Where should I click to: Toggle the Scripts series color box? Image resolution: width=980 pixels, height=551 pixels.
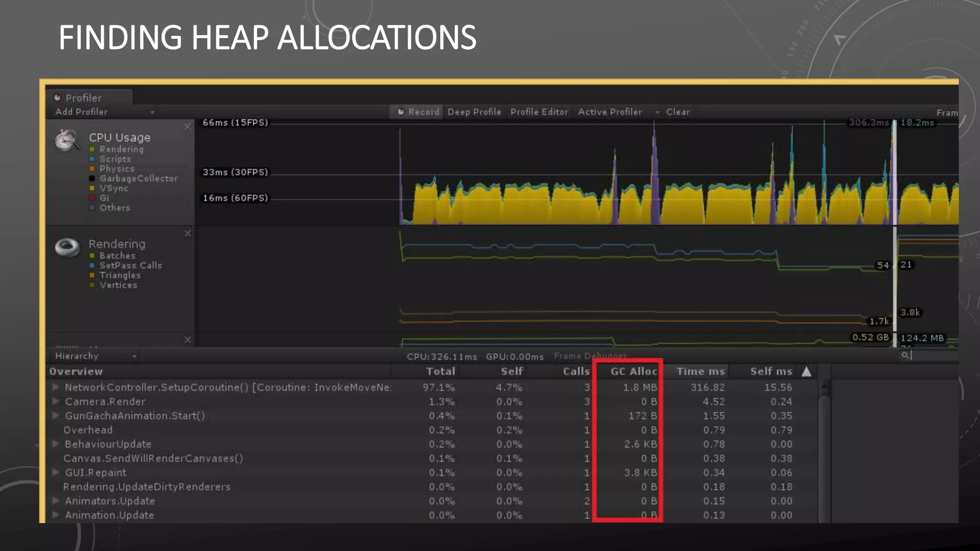[x=92, y=159]
